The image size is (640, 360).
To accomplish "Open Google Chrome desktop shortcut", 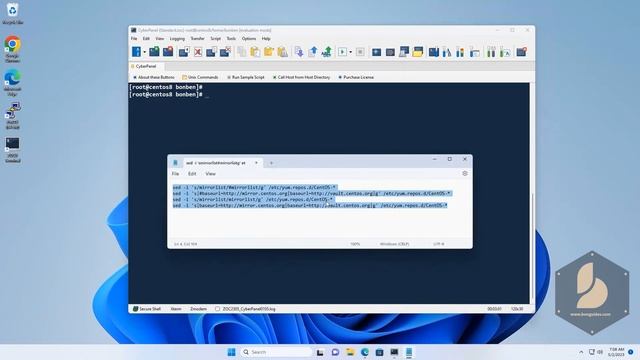I will click(12, 49).
